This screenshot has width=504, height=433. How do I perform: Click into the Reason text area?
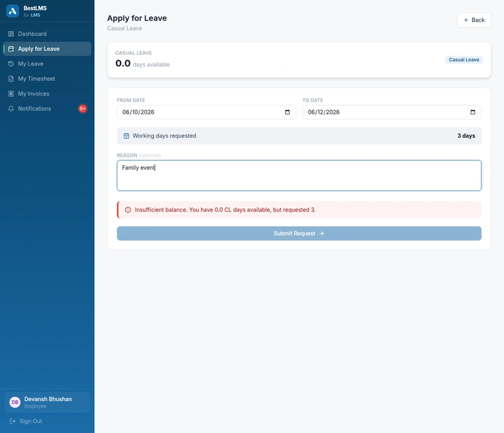click(x=299, y=176)
